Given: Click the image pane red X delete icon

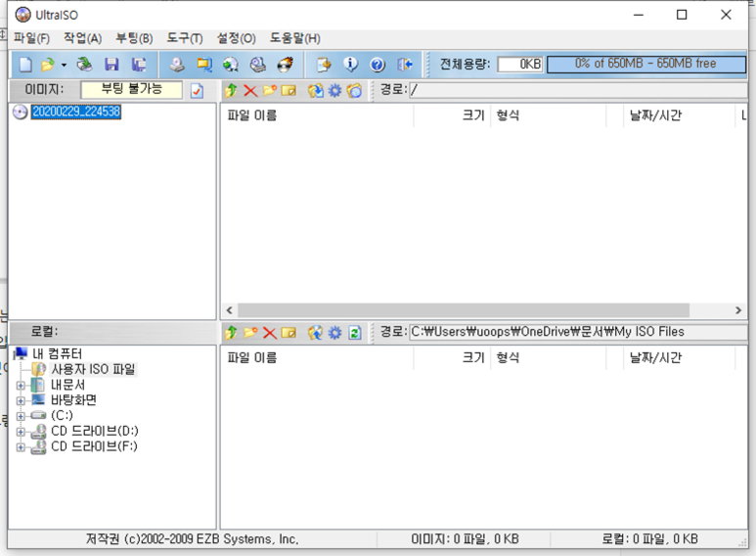Looking at the screenshot, I should coord(250,90).
